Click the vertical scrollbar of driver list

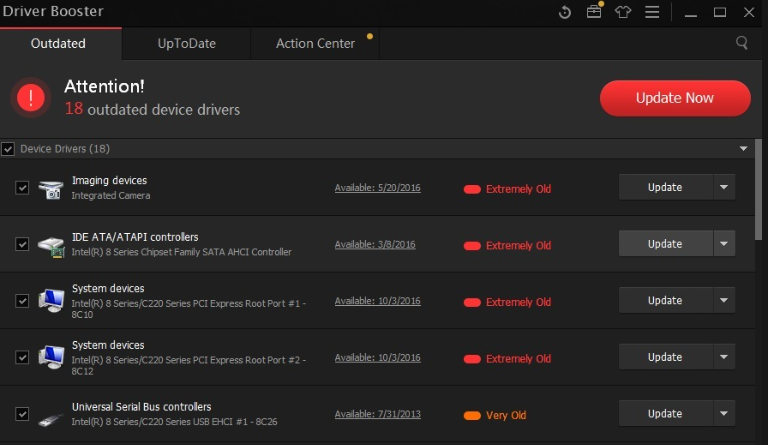tap(758, 189)
